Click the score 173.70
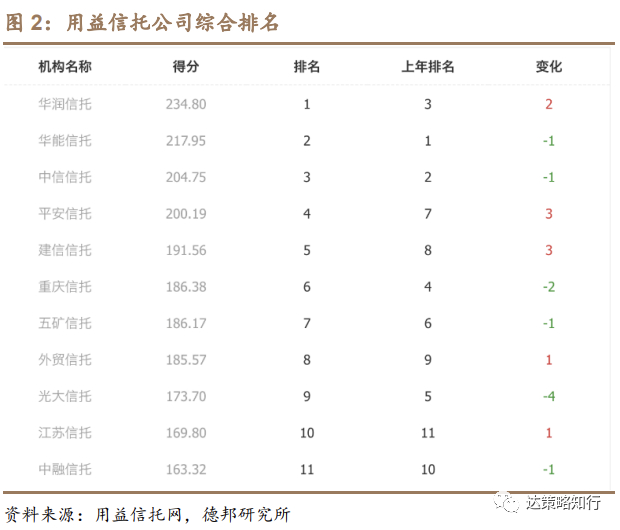 (186, 396)
